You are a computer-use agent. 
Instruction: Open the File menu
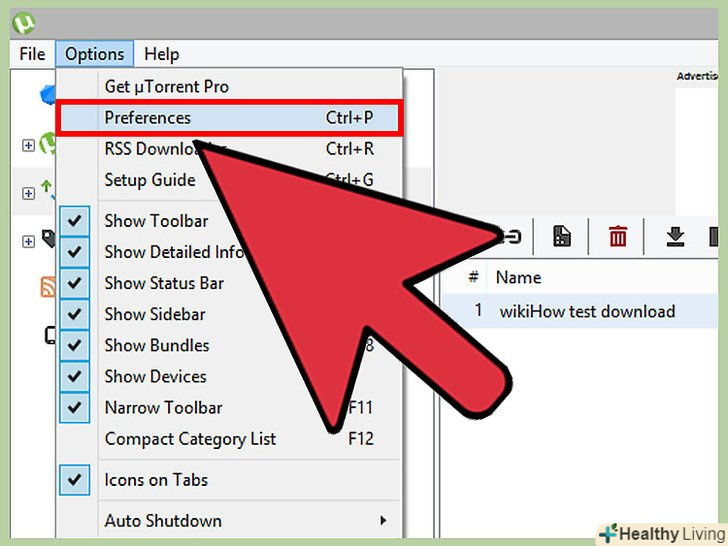tap(32, 54)
